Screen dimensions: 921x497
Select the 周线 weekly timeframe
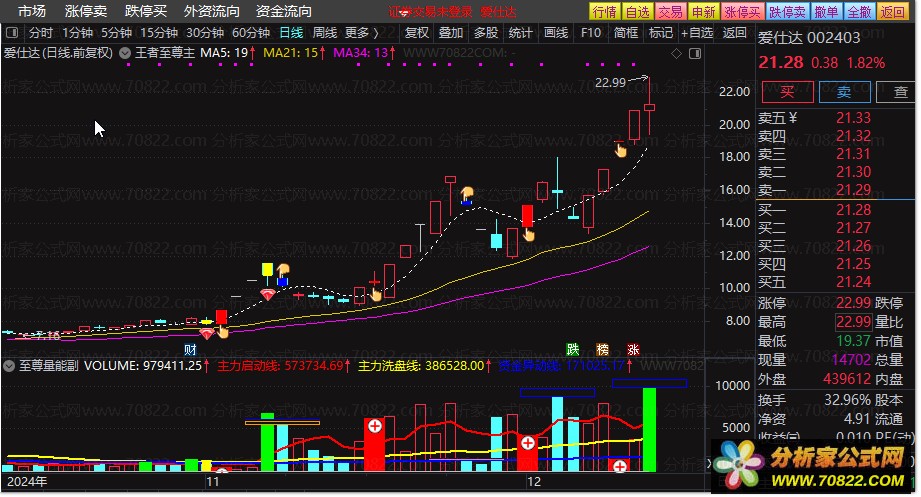point(325,33)
